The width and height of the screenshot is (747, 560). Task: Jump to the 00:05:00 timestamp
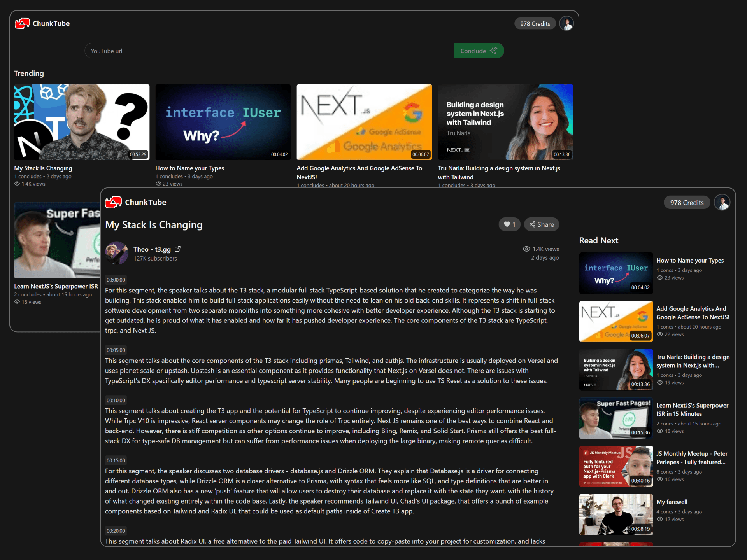pyautogui.click(x=116, y=350)
